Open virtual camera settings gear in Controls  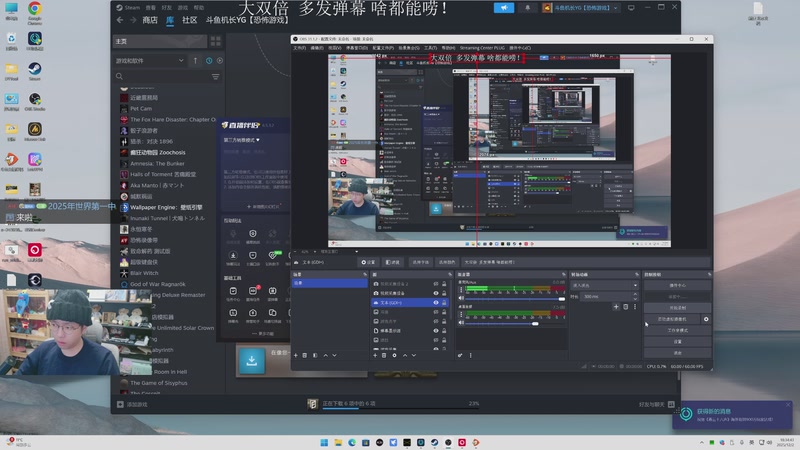click(706, 319)
